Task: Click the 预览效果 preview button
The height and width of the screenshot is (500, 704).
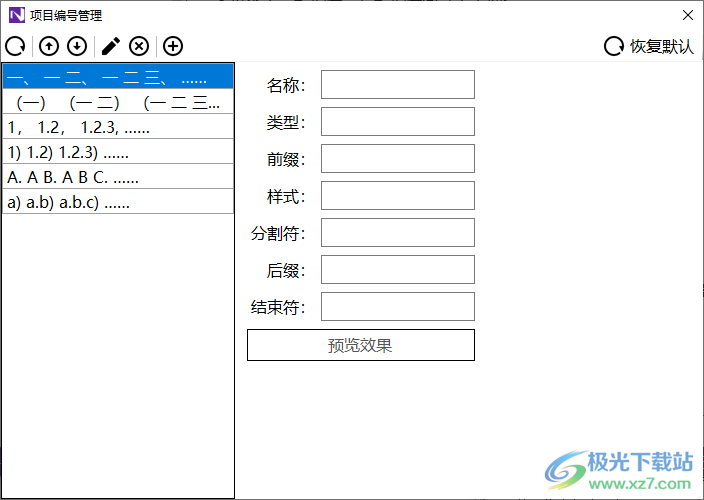Action: [361, 345]
